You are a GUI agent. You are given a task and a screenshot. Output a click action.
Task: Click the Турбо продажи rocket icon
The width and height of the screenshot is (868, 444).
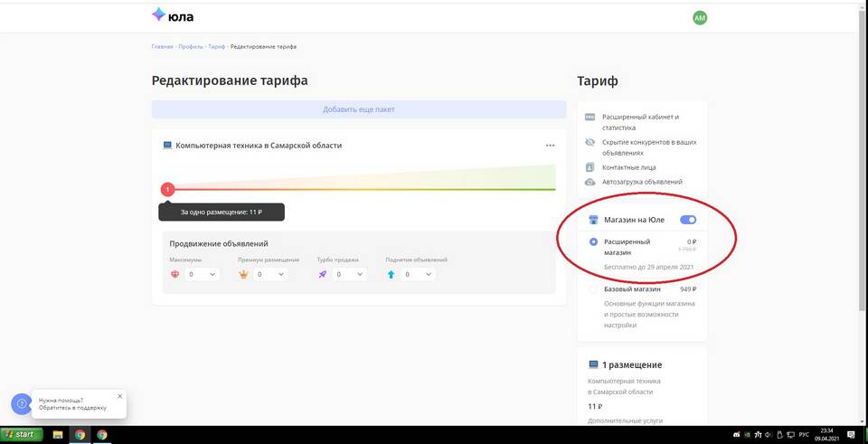pos(322,274)
